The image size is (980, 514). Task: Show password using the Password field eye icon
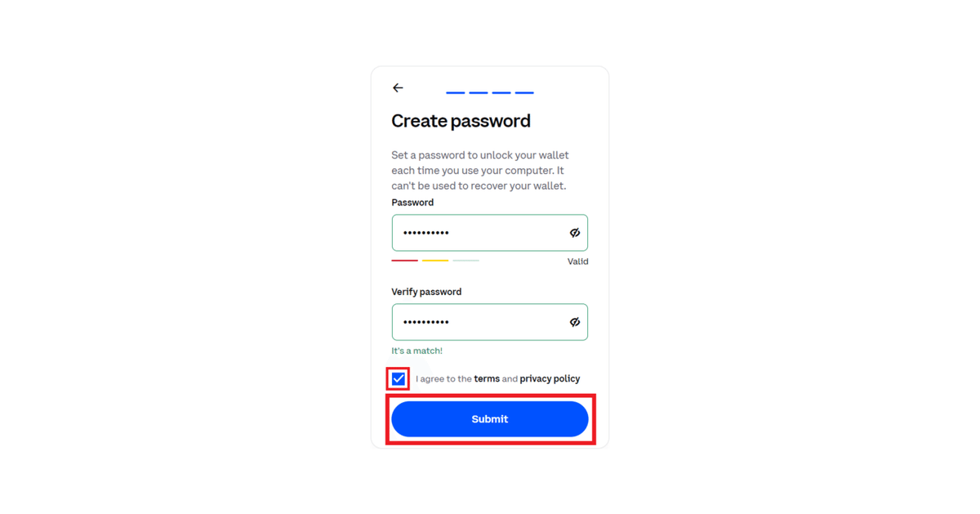coord(575,233)
